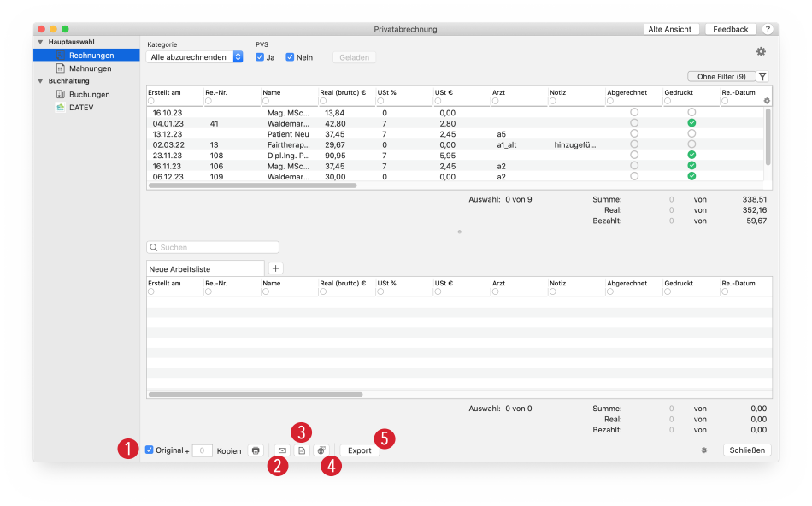
Task: Switch to Alte Ansicht
Action: (669, 30)
